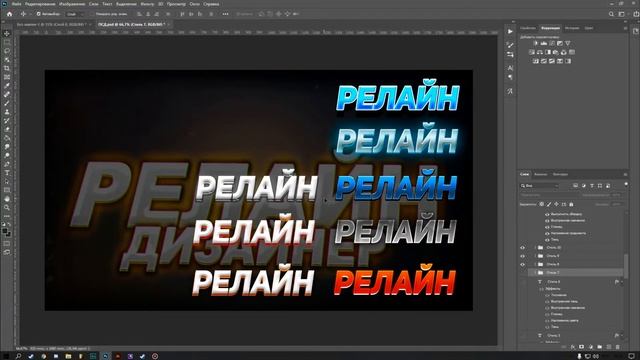Open the Layers panel menu
The image size is (640, 360).
pos(625,174)
